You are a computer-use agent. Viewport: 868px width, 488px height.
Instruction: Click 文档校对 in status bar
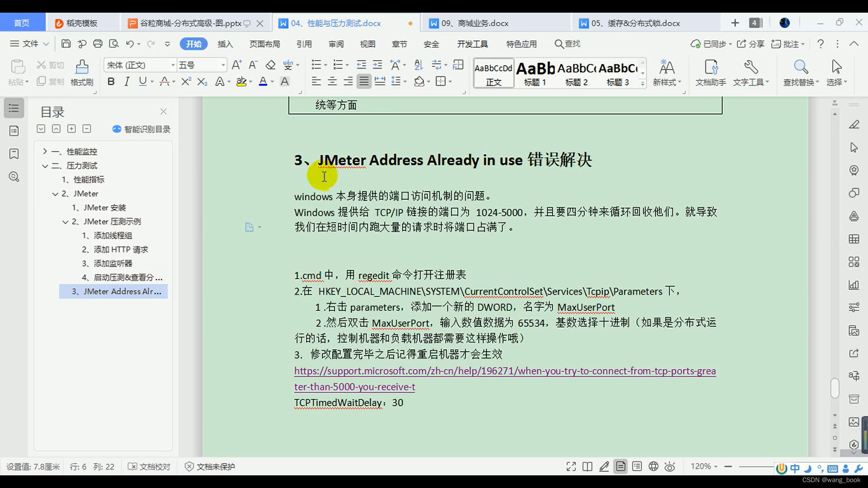(149, 466)
